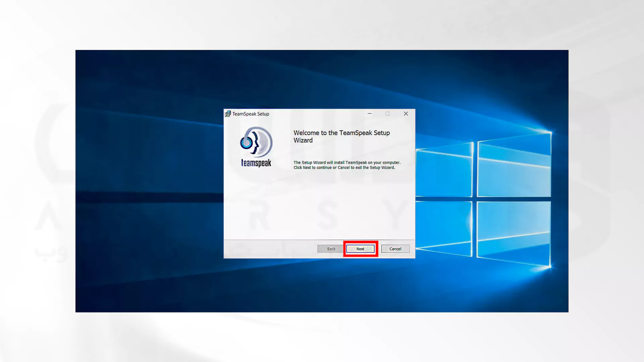
Task: Click the disabled maximize button in title bar
Action: 388,114
